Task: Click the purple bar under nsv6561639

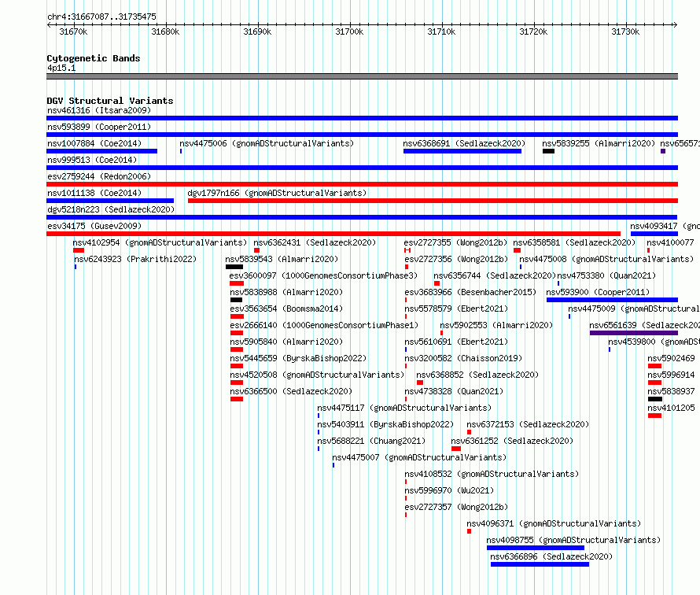Action: coord(633,333)
